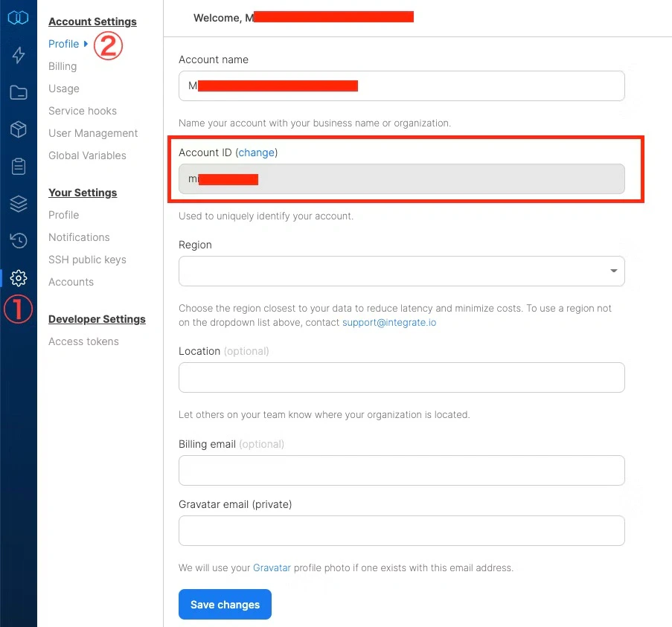Open Access tokens under Developer Settings

83,341
